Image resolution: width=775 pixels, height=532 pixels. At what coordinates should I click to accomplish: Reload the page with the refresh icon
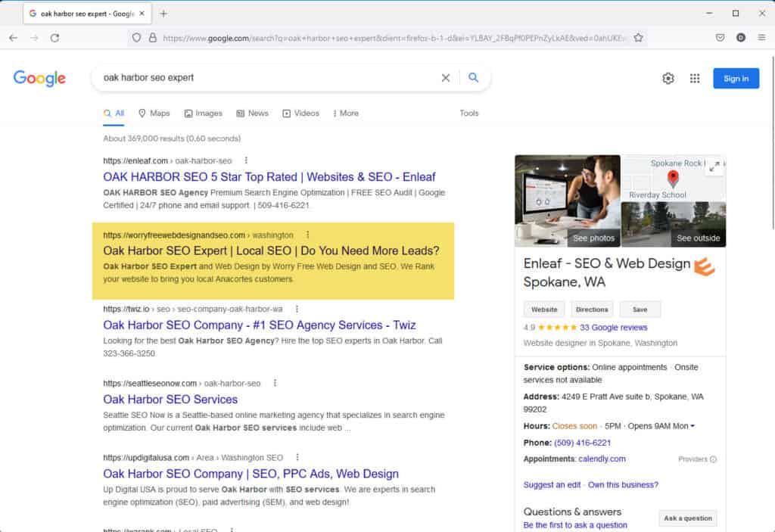(54, 38)
